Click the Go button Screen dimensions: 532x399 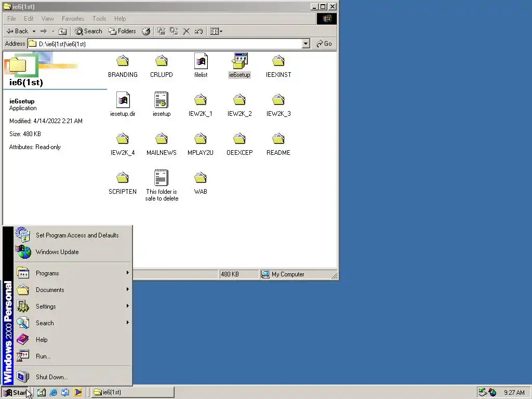324,44
